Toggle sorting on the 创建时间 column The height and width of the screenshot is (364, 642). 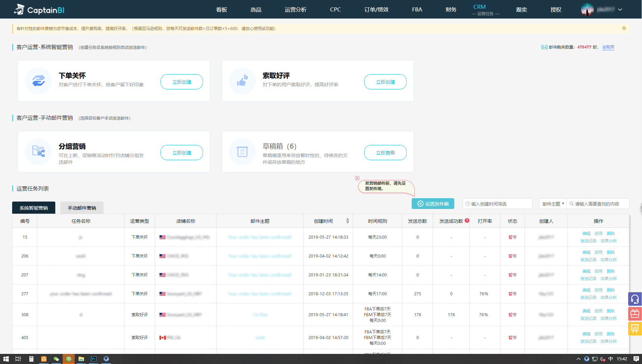coord(347,221)
